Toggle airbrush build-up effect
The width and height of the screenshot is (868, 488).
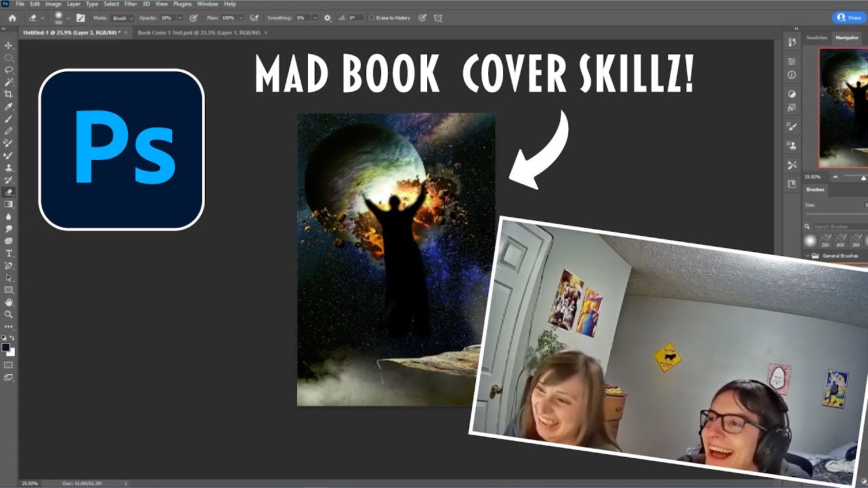(254, 18)
